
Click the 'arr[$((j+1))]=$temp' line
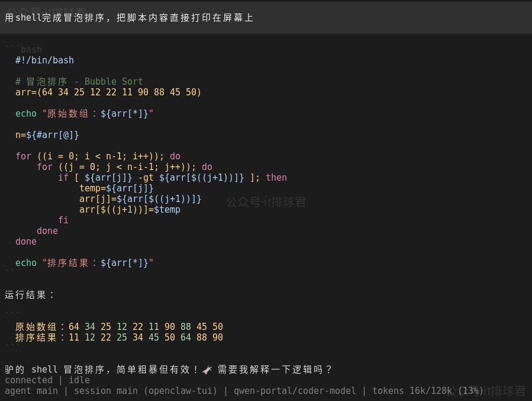[130, 210]
